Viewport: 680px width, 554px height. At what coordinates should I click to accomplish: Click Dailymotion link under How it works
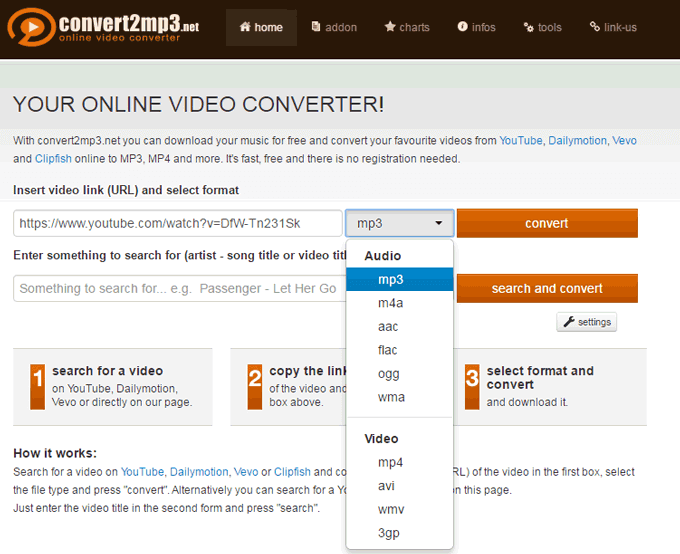click(x=199, y=472)
